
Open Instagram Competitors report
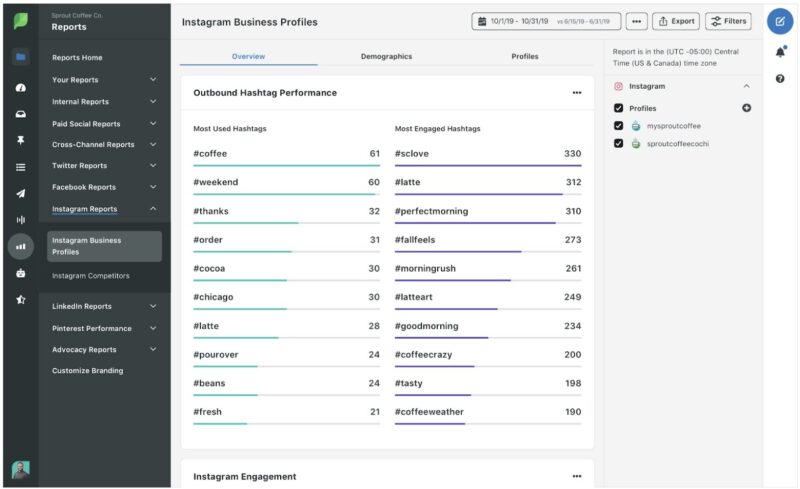(x=91, y=276)
